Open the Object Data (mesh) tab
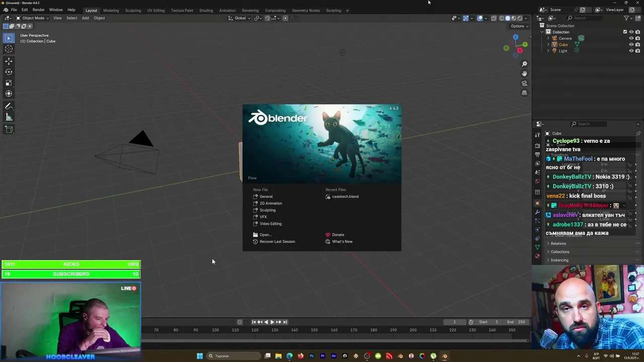644x362 pixels. point(537,247)
